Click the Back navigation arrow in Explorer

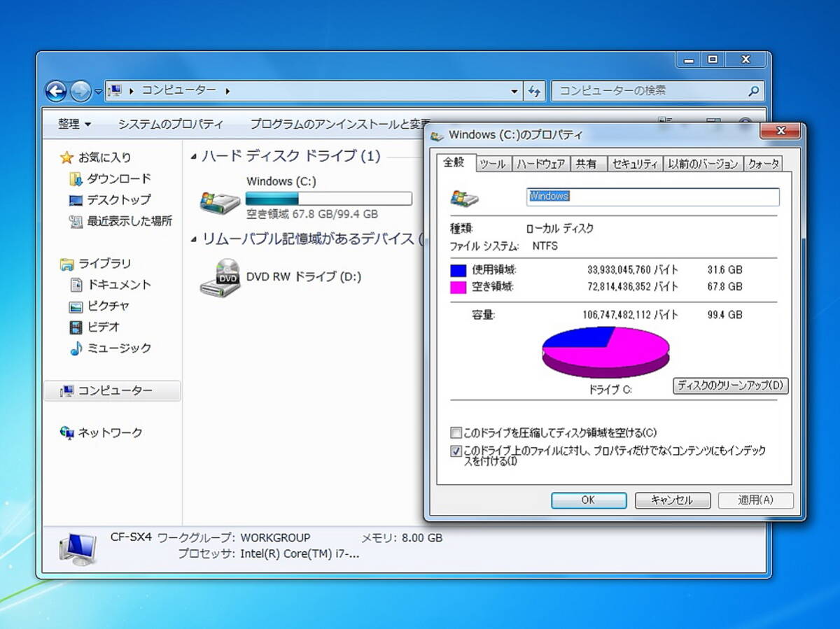point(56,90)
